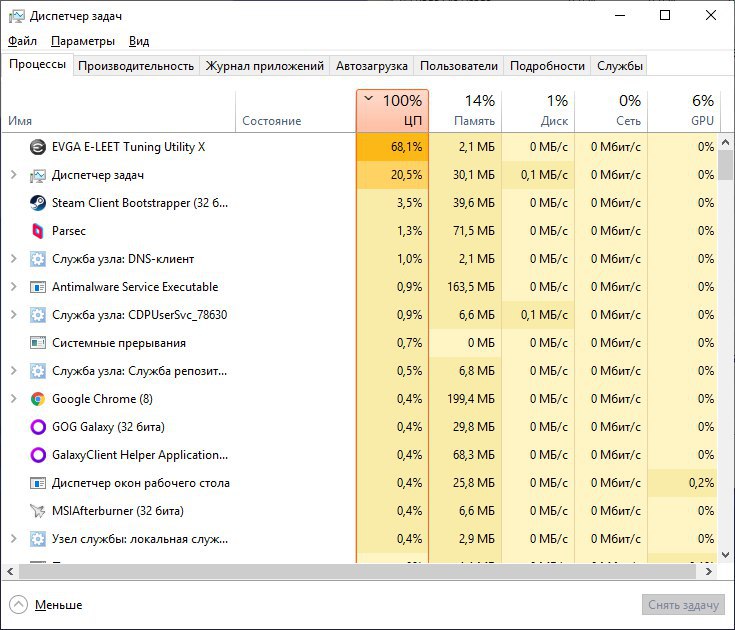Expand Узел службы: локальная служ... group

pos(14,539)
